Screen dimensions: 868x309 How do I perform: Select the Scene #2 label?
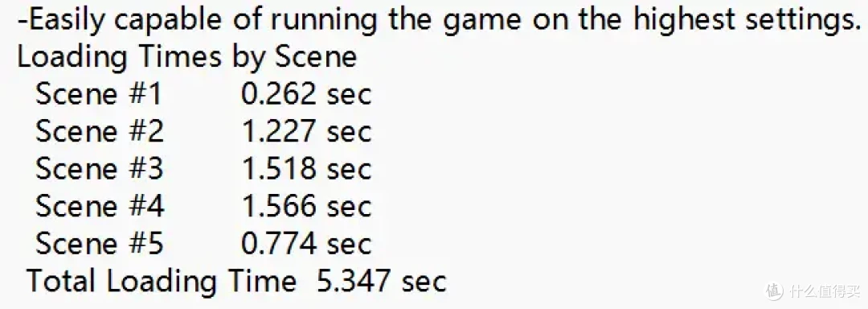(100, 131)
